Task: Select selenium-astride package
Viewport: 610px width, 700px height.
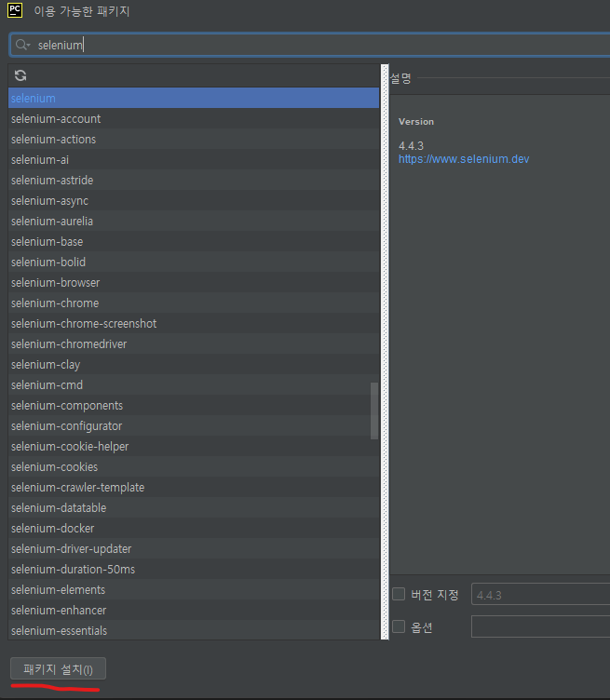Action: coord(194,181)
